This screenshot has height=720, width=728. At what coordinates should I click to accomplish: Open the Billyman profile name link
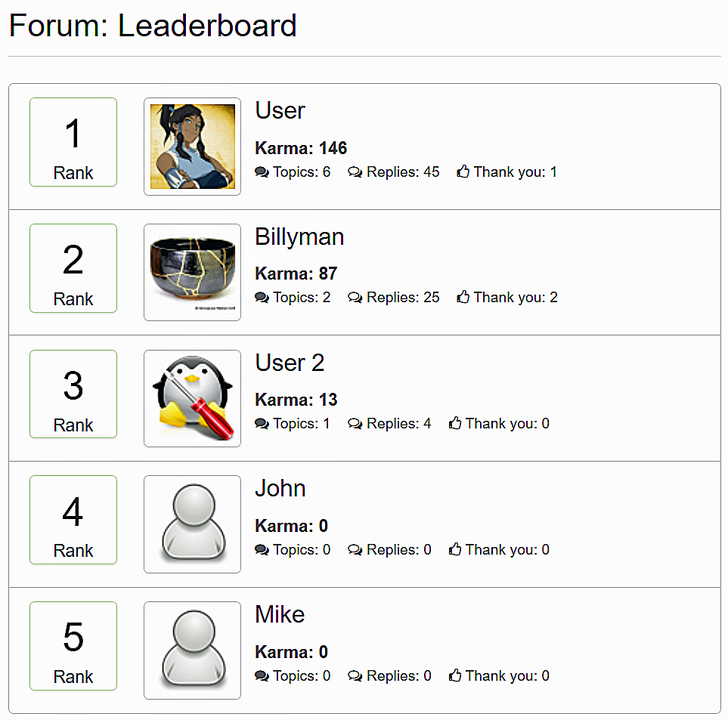299,237
